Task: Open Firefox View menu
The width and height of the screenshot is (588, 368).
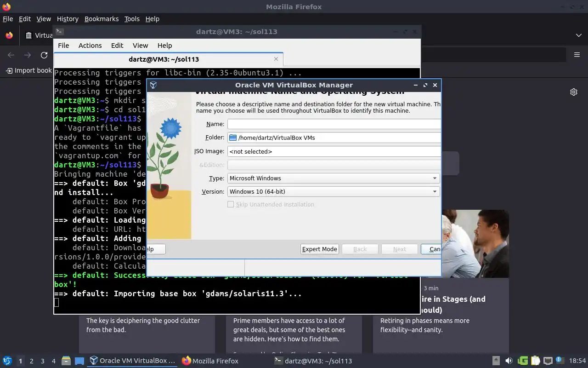Action: (44, 19)
